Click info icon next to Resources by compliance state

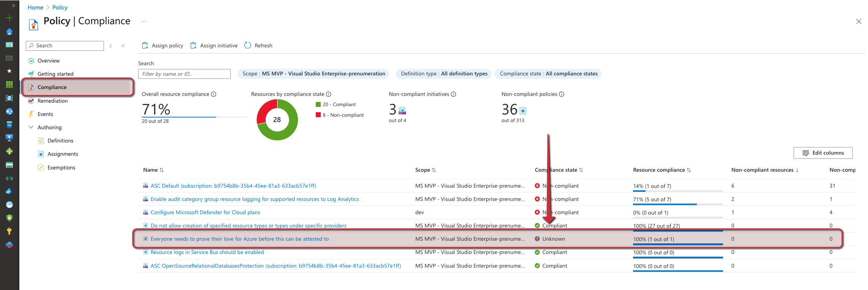point(329,94)
